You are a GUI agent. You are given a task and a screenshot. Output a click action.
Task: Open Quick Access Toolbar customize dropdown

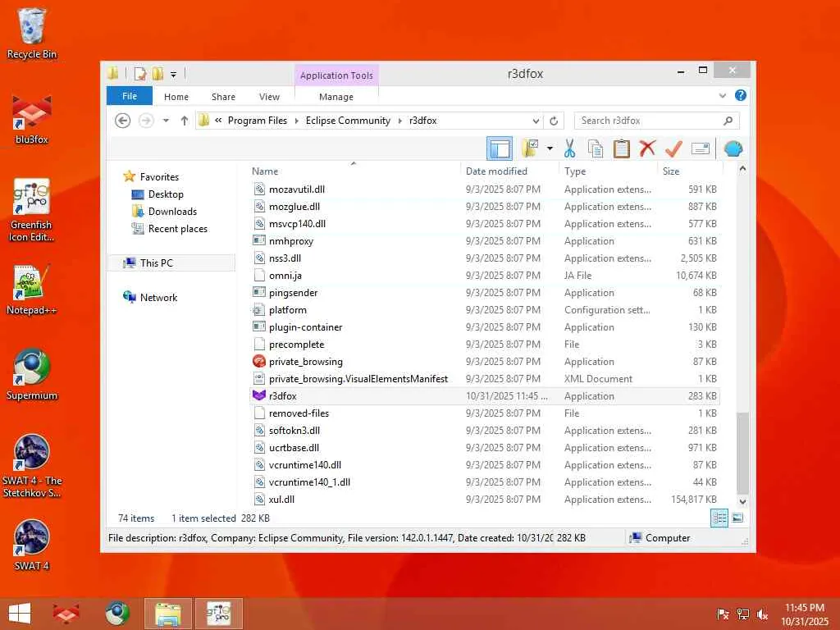click(x=174, y=75)
